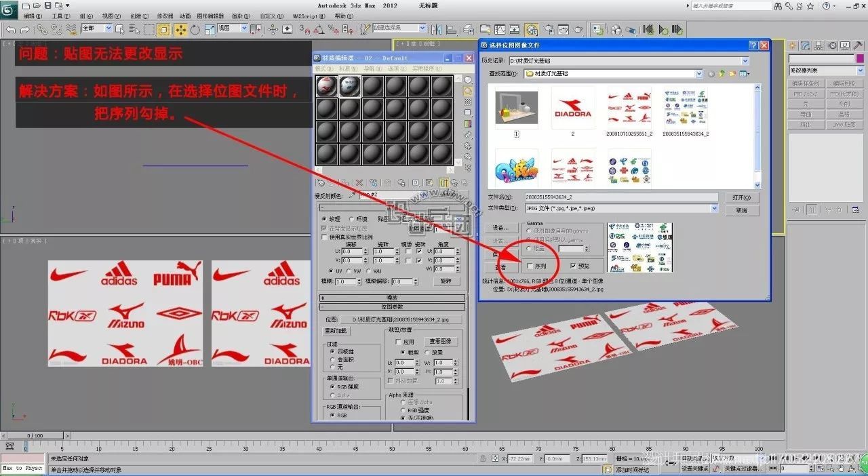Toggle checkered Background icon in Material Editor sidebar
The width and height of the screenshot is (868, 476).
click(x=468, y=102)
